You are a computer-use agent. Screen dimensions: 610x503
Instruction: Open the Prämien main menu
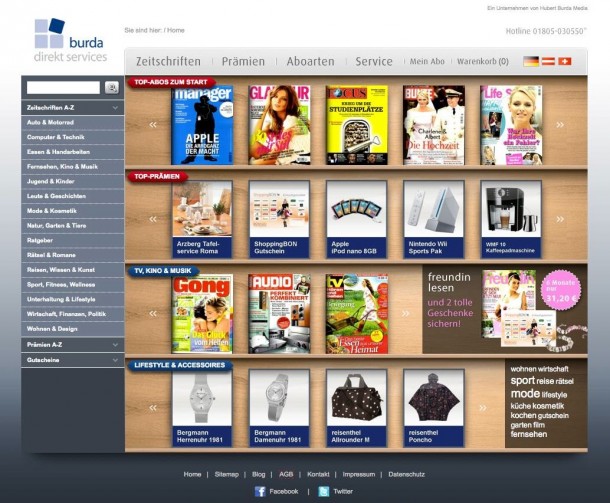coord(243,61)
